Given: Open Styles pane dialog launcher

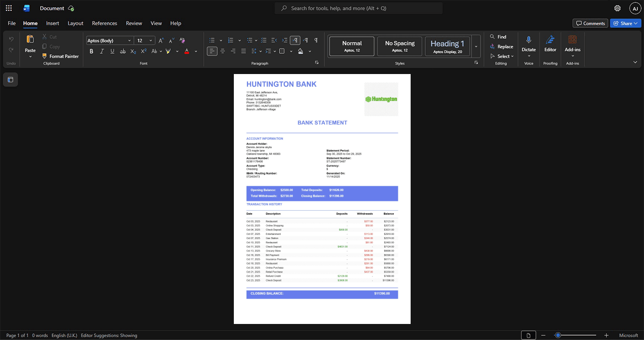Looking at the screenshot, I should (476, 63).
